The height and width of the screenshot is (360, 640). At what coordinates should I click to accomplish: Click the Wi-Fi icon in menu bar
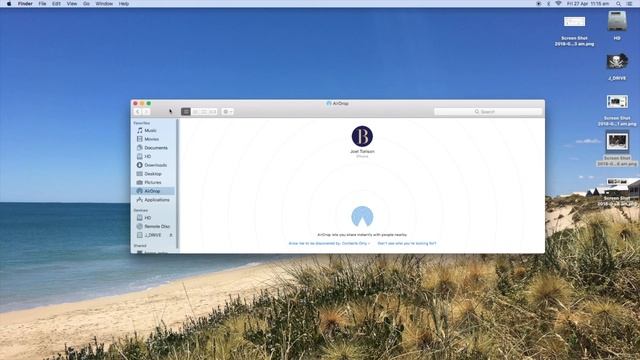(558, 4)
